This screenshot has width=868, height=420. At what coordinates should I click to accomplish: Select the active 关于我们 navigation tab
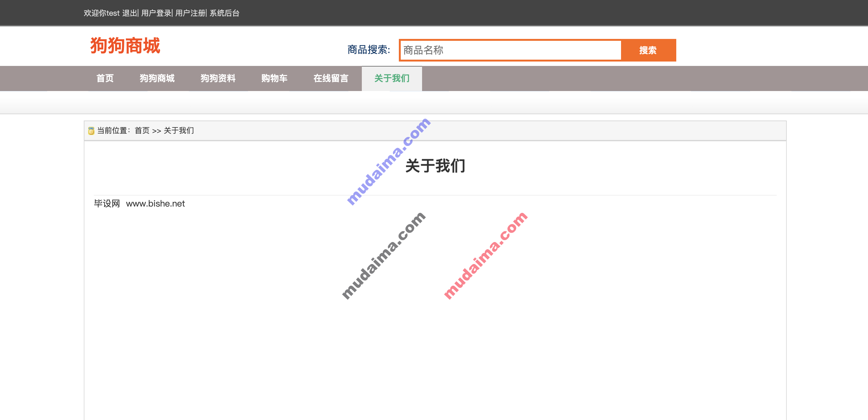(392, 78)
